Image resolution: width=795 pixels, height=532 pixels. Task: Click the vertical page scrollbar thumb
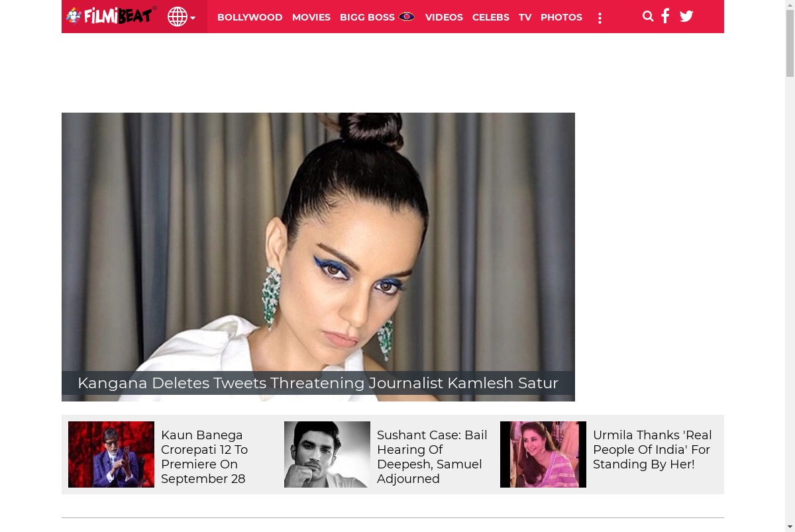tap(790, 44)
